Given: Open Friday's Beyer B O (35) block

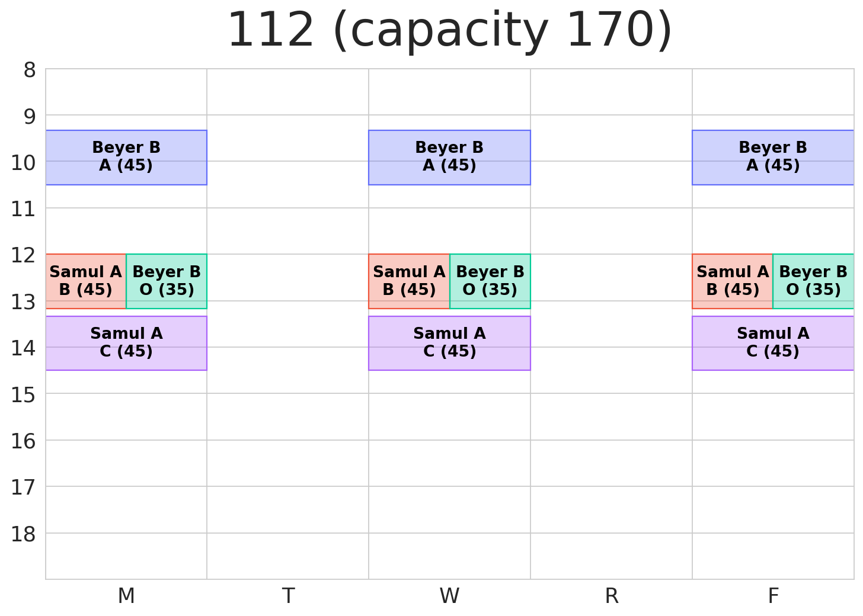Looking at the screenshot, I should pos(813,281).
